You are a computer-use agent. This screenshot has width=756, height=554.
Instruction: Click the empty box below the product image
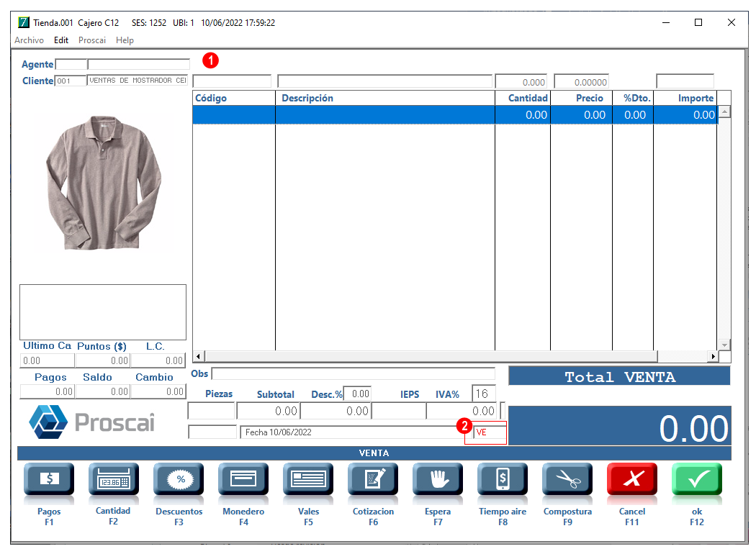pos(103,312)
